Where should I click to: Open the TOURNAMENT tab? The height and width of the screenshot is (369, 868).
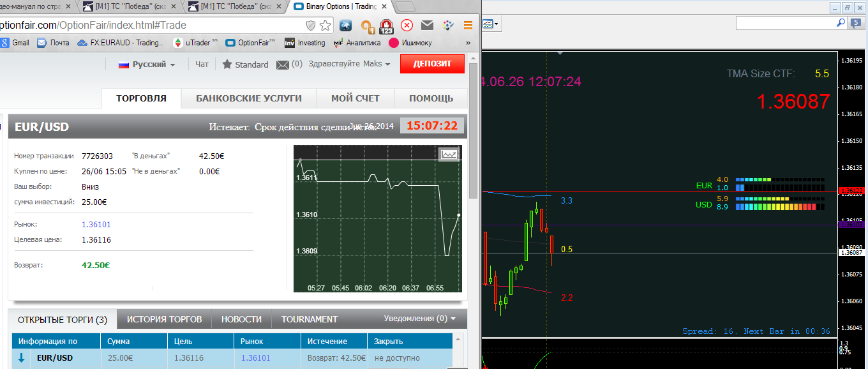[x=310, y=319]
